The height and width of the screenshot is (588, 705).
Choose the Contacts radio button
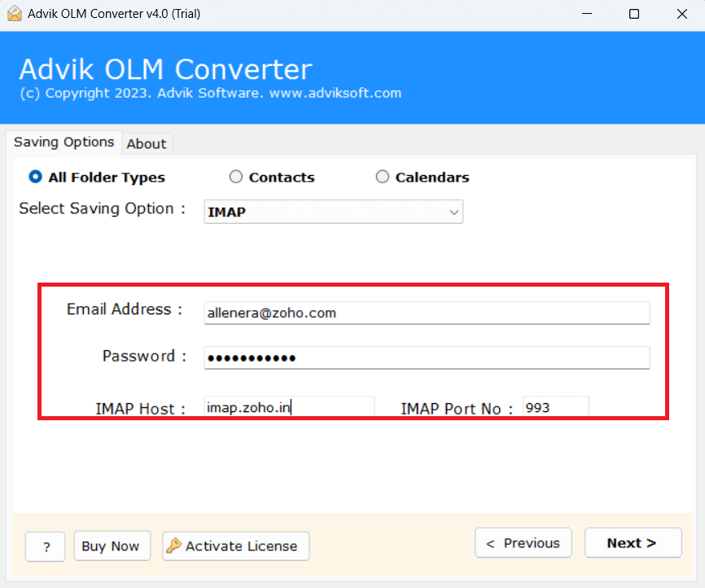point(236,177)
